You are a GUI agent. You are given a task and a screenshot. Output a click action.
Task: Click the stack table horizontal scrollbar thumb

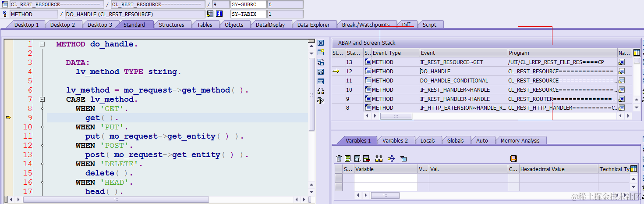point(396,116)
